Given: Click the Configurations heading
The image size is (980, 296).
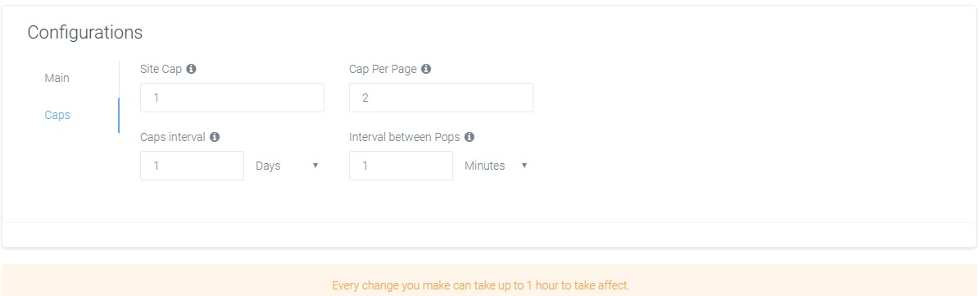Looking at the screenshot, I should (x=85, y=33).
